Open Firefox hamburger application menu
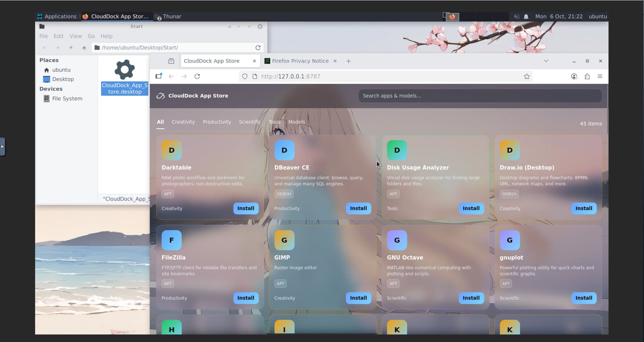The height and width of the screenshot is (342, 644). point(600,77)
